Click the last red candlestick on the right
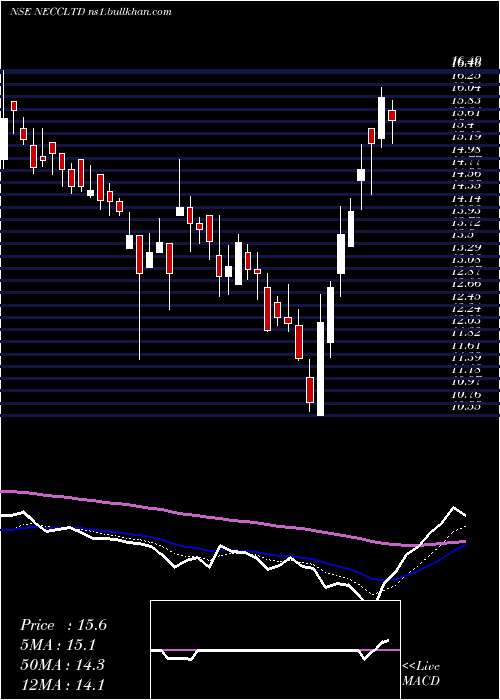This screenshot has width=500, height=700. 392,115
